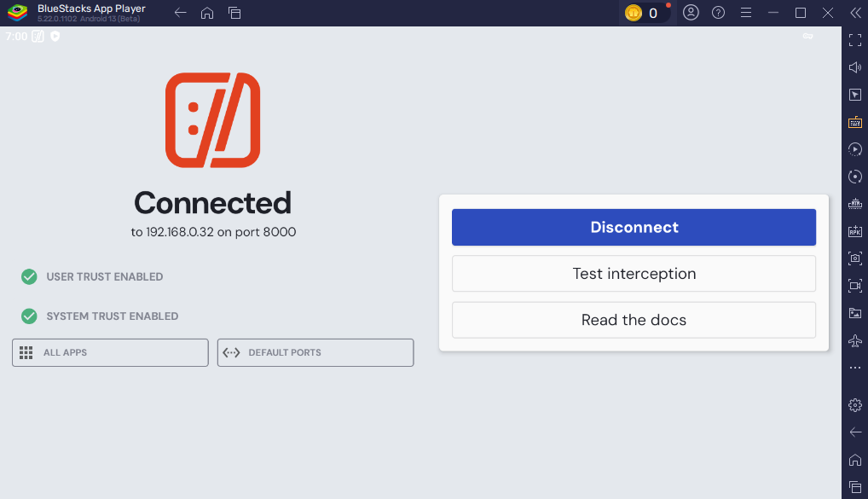Start screen recording from sidebar
Viewport: 868px width, 499px height.
click(x=855, y=286)
